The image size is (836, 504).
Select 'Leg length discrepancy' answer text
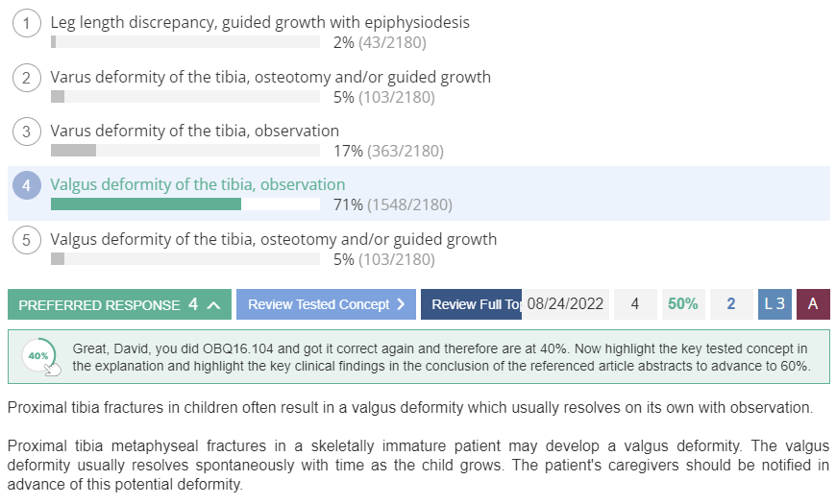click(x=134, y=22)
